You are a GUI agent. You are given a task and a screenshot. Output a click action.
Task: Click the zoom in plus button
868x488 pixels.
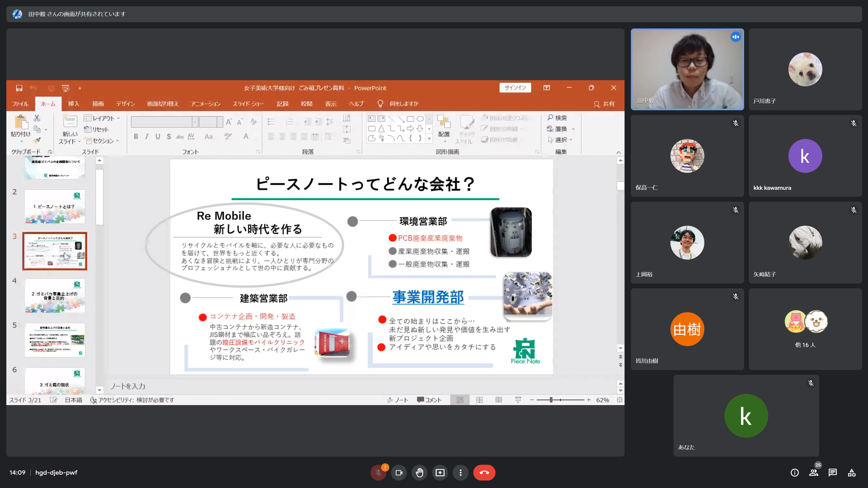[x=589, y=400]
